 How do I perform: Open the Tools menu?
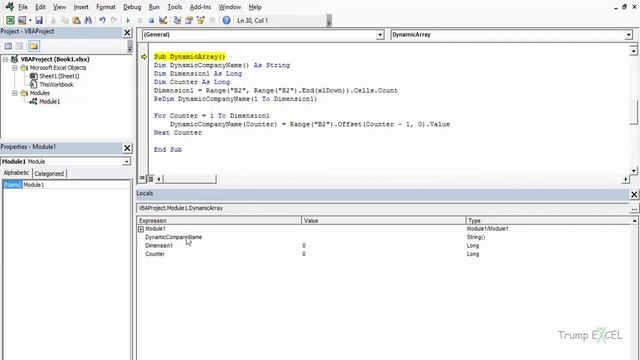174,7
